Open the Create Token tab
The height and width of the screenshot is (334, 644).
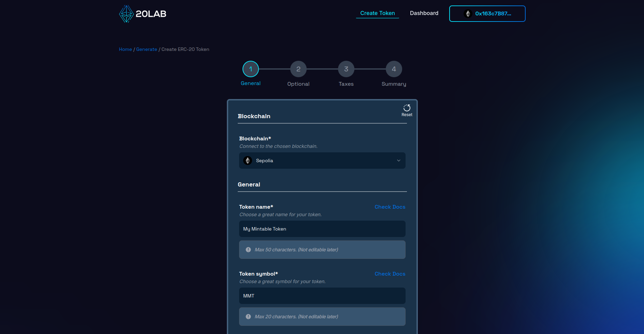click(377, 13)
